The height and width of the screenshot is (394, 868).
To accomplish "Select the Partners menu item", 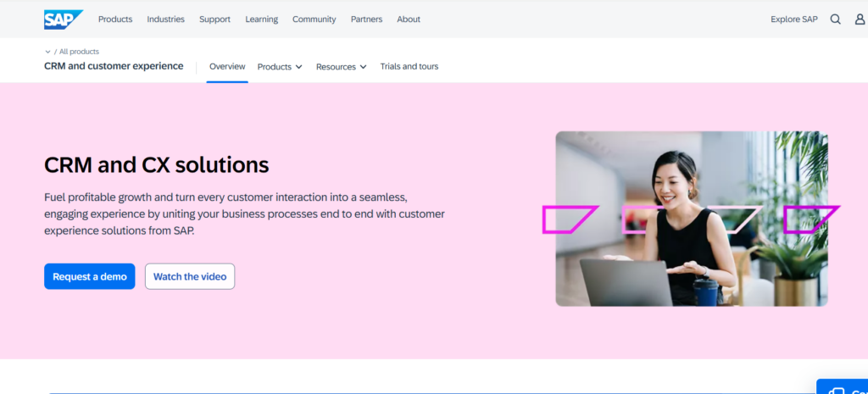I will (x=366, y=19).
